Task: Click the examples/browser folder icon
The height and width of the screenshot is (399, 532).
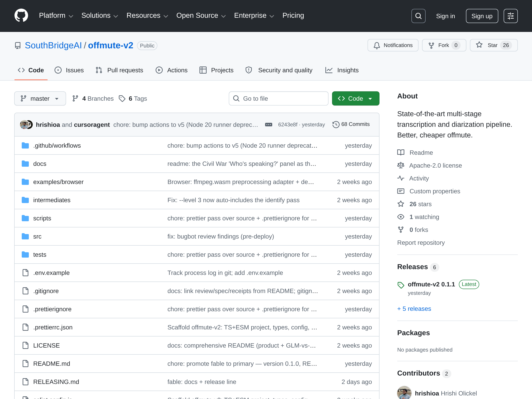Action: click(25, 182)
